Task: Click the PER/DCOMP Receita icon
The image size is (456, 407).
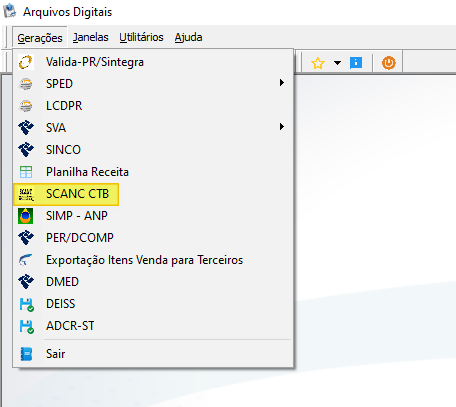Action: coord(26,238)
